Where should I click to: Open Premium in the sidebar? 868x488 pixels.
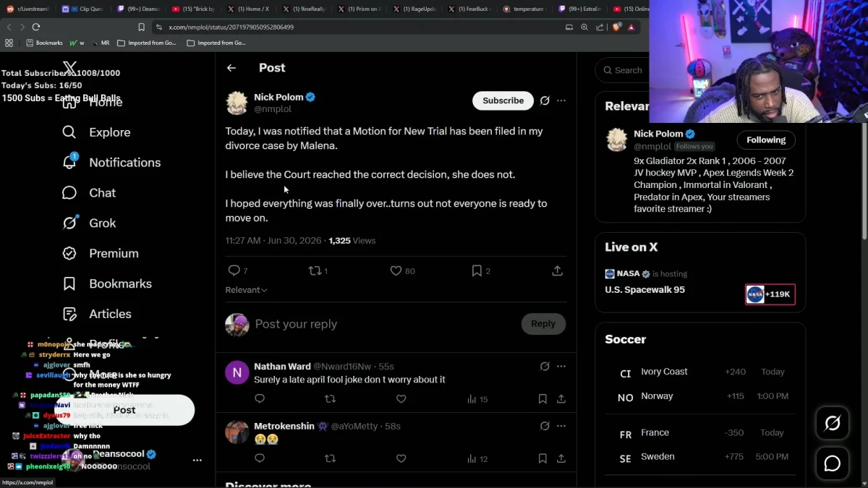pos(101,254)
